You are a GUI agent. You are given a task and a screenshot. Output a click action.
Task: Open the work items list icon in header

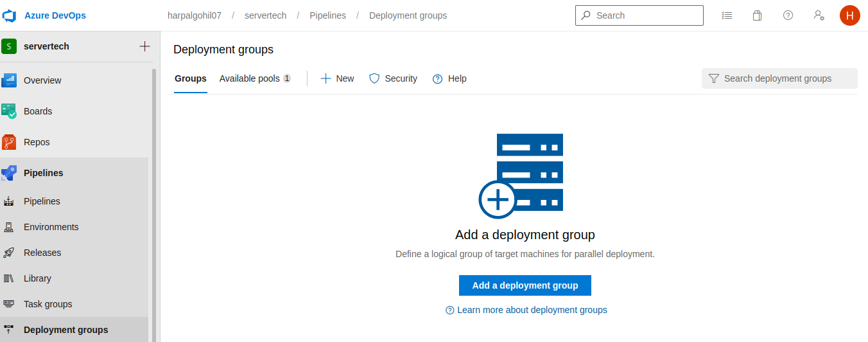pos(727,15)
